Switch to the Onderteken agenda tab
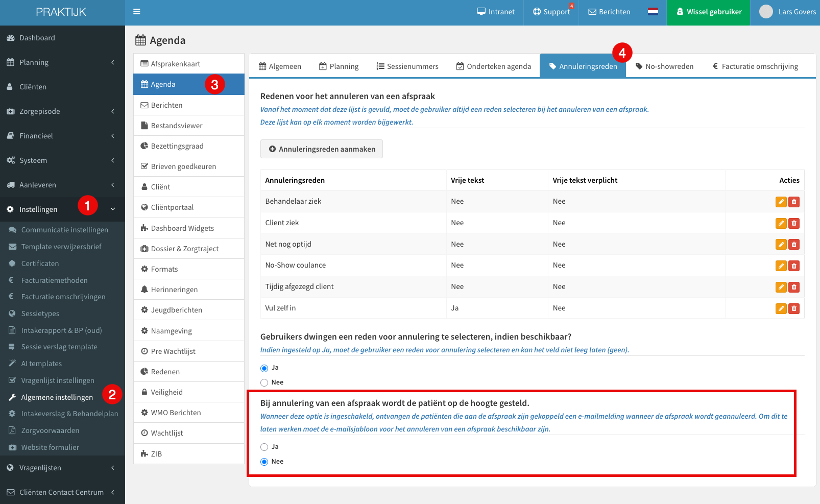The width and height of the screenshot is (820, 504). point(494,66)
